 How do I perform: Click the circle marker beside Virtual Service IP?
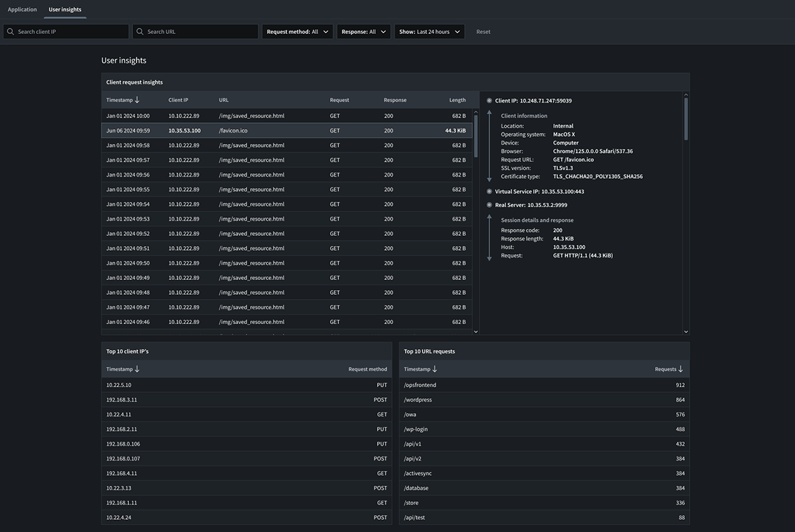coord(489,192)
